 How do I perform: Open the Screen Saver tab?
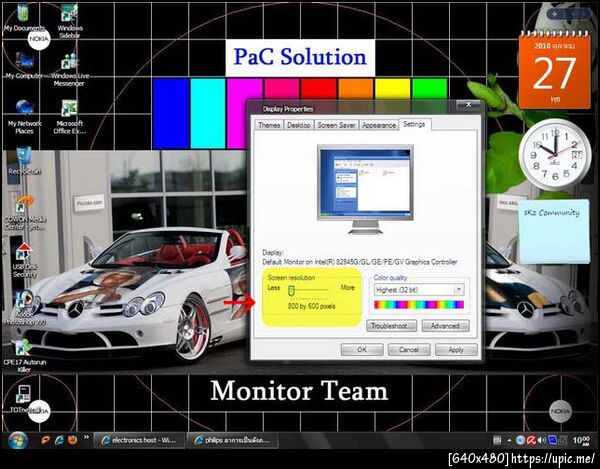[x=336, y=125]
